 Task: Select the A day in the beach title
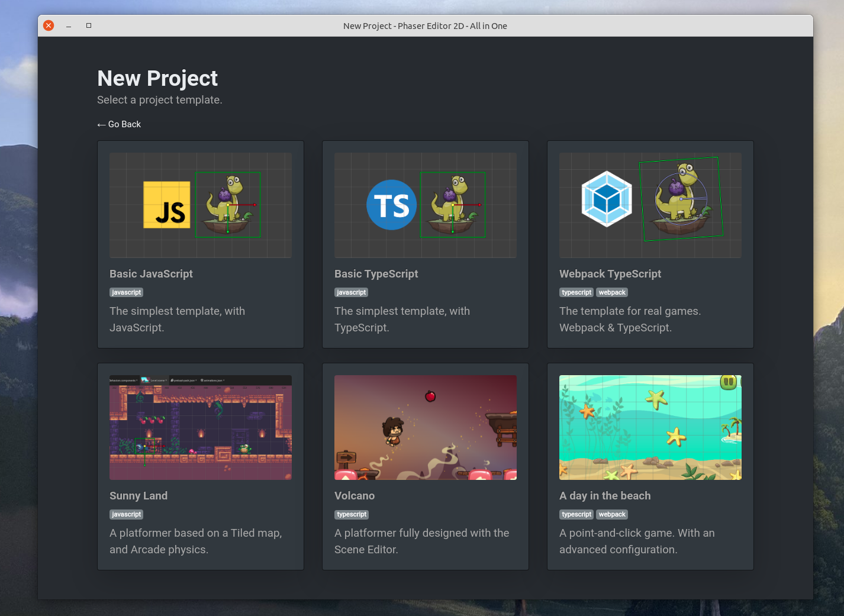coord(605,496)
